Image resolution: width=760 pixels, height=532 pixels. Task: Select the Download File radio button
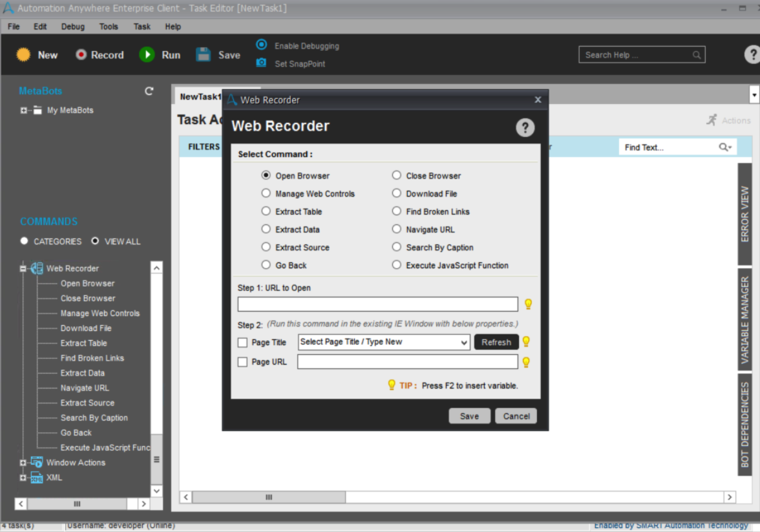[397, 193]
